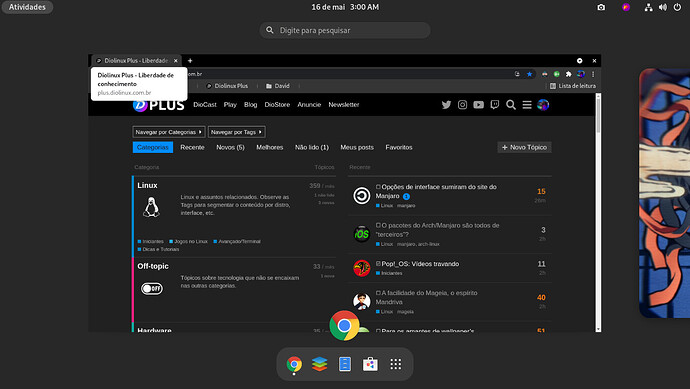The width and height of the screenshot is (690, 389).
Task: Open Lista de leitura reading list
Action: pos(573,86)
